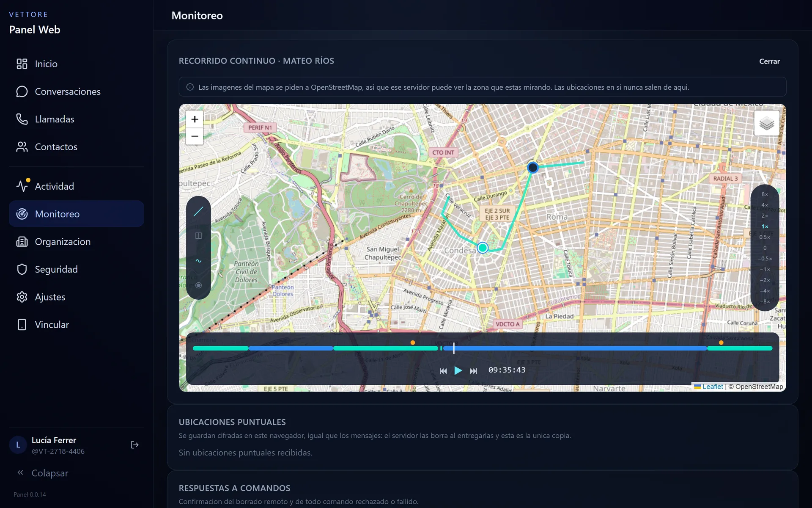This screenshot has height=508, width=812.
Task: Click the white playhead on the timeline
Action: click(x=454, y=348)
